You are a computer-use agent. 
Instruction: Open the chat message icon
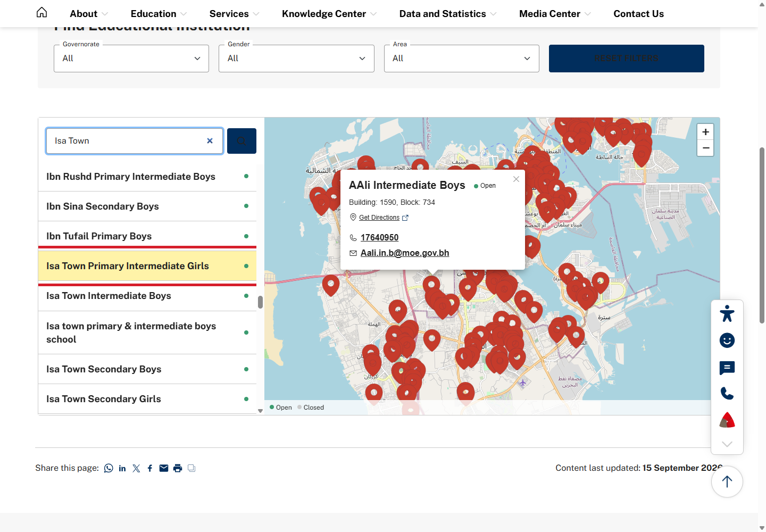click(727, 368)
